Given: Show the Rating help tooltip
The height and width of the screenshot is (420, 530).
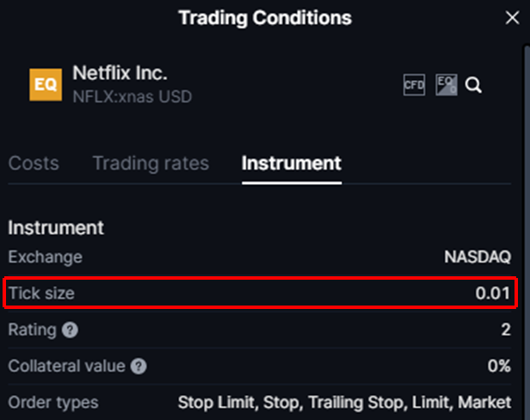Looking at the screenshot, I should tap(70, 330).
